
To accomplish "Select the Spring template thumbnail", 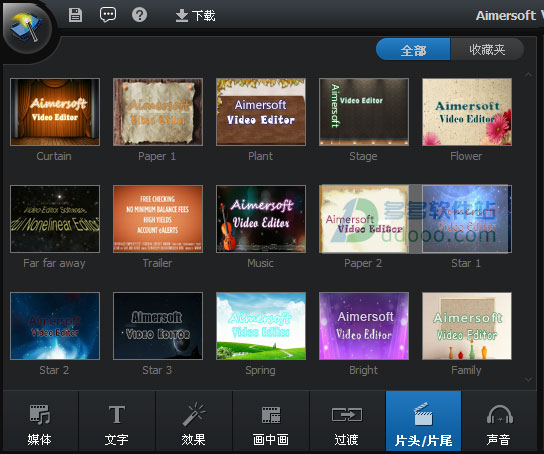I will coord(261,326).
